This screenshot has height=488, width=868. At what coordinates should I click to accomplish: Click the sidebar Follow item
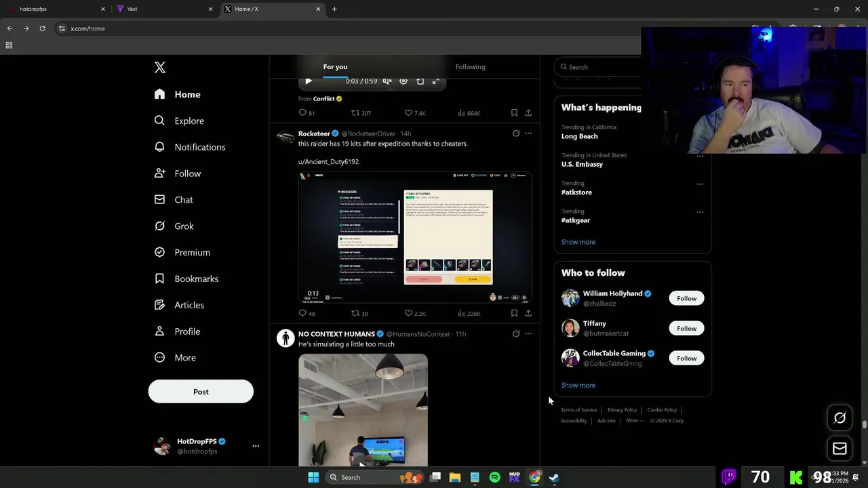click(x=178, y=174)
